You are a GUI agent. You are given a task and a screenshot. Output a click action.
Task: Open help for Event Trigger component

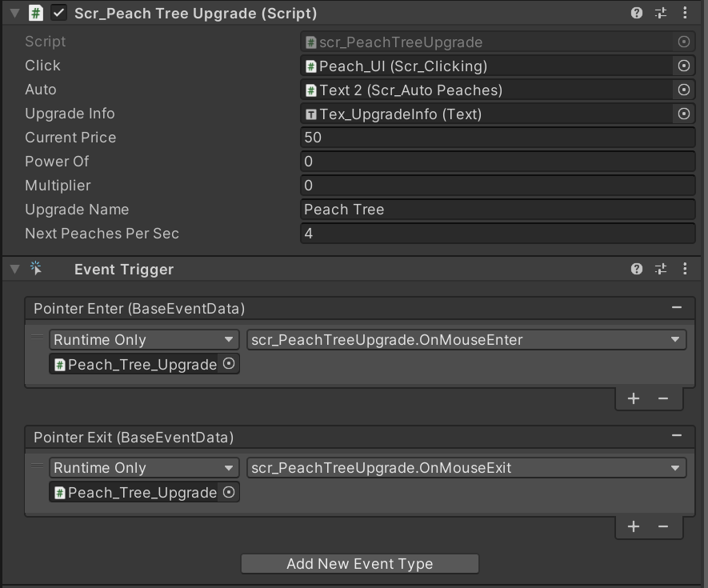[x=637, y=270]
